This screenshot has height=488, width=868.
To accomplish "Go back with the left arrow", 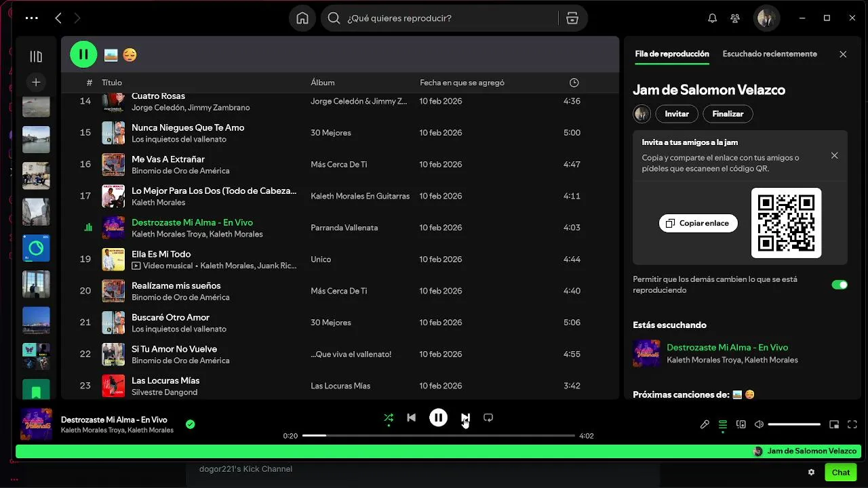I will [58, 18].
